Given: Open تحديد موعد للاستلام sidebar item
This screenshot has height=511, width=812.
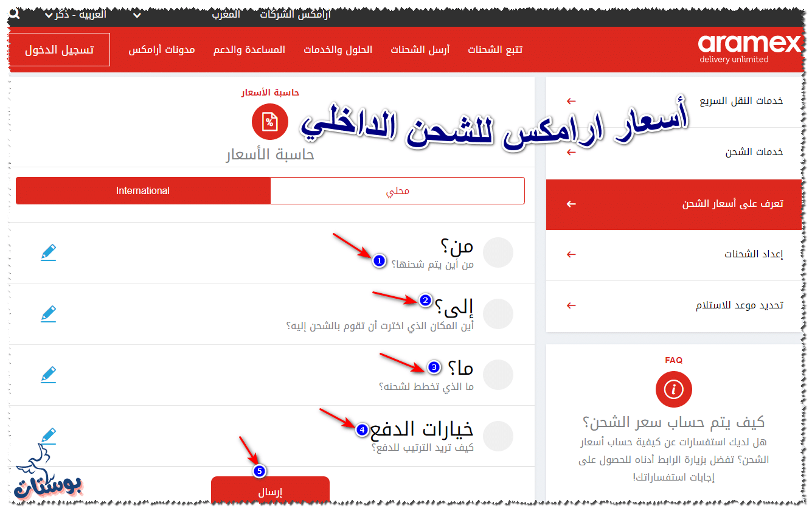Looking at the screenshot, I should click(x=674, y=305).
